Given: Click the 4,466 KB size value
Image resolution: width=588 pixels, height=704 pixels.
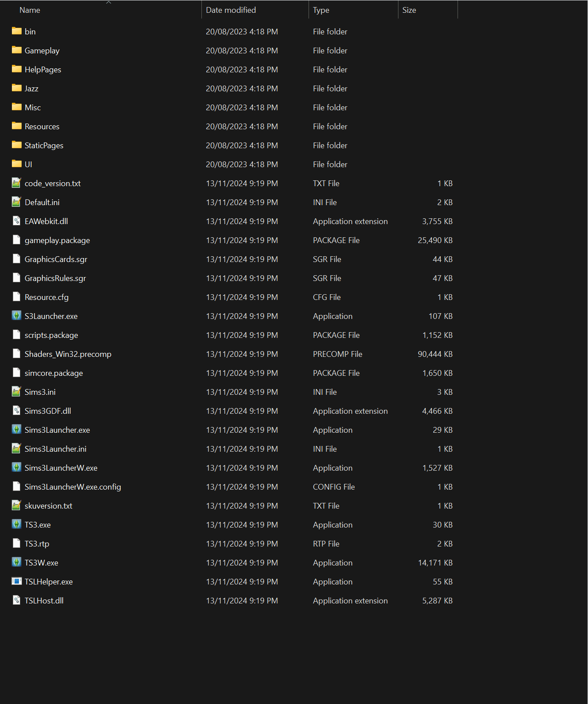Looking at the screenshot, I should pyautogui.click(x=437, y=411).
